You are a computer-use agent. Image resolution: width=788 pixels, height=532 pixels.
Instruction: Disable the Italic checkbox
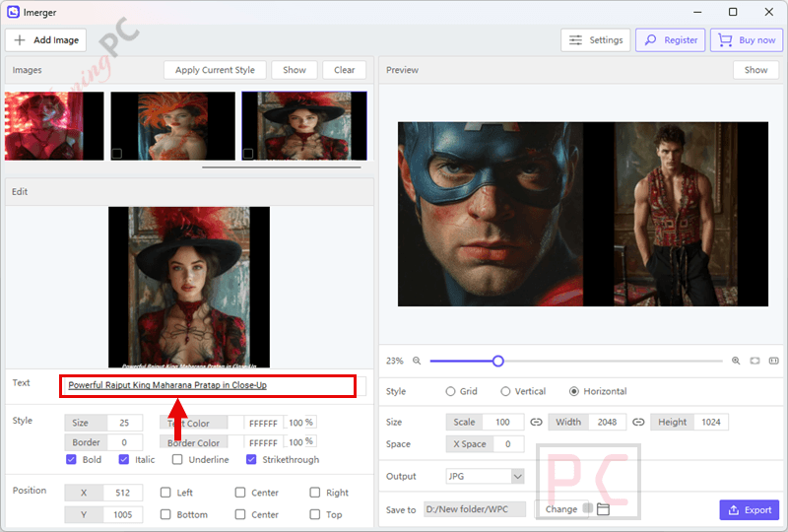click(x=124, y=460)
